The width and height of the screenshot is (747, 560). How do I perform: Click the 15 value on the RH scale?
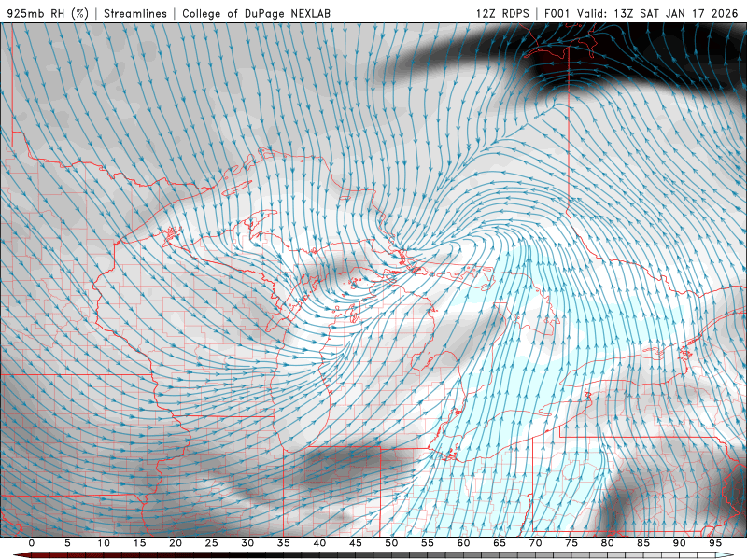pos(139,543)
